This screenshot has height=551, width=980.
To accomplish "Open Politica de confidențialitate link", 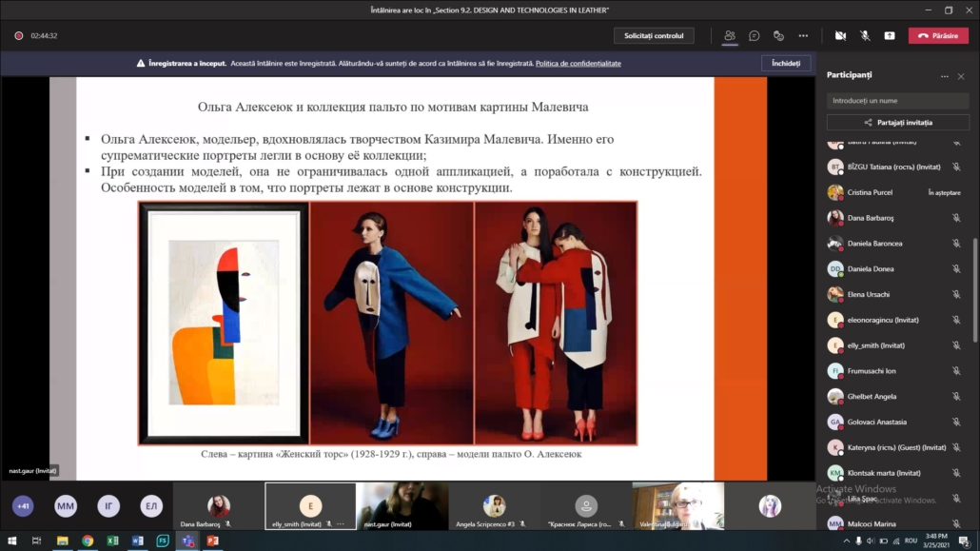I will point(578,63).
